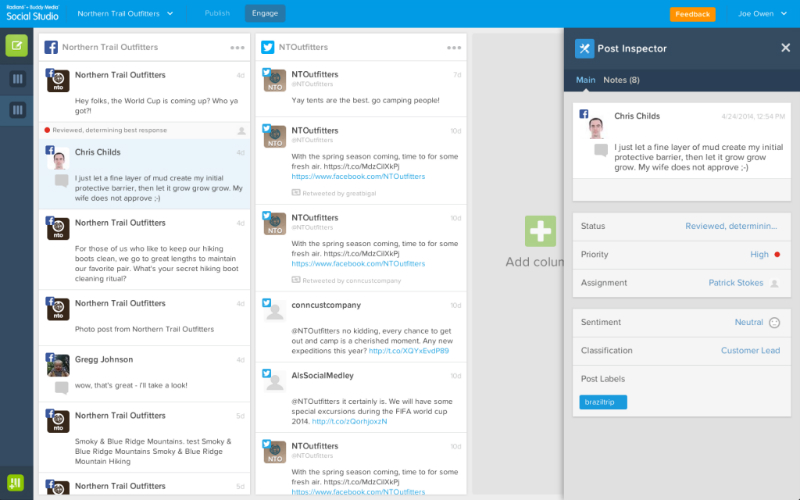The width and height of the screenshot is (800, 500).
Task: Change the Neutral sentiment value
Action: [748, 322]
